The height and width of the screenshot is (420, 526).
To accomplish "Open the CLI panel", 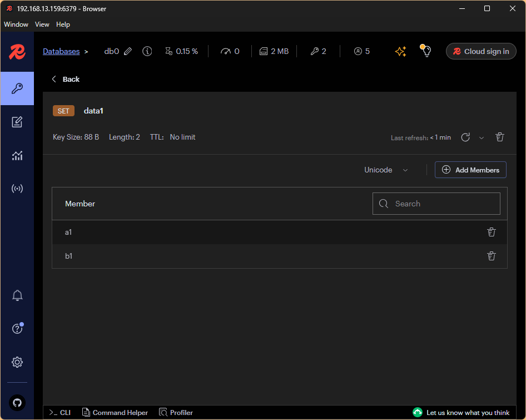I will [59, 413].
